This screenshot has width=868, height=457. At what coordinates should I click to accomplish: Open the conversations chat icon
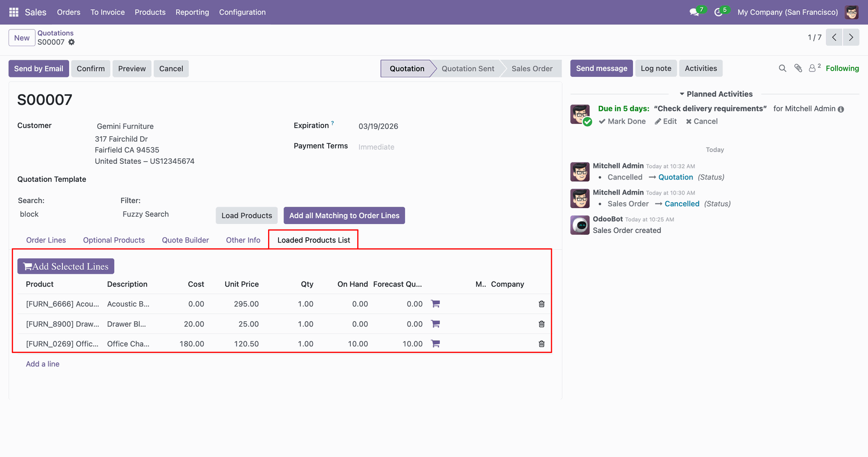[x=694, y=12]
